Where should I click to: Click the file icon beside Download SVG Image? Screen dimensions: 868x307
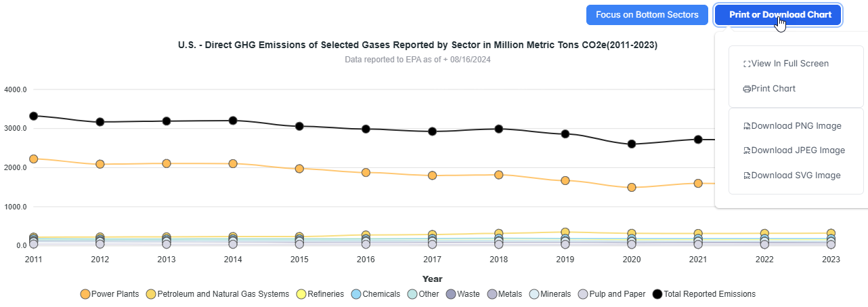click(x=747, y=176)
